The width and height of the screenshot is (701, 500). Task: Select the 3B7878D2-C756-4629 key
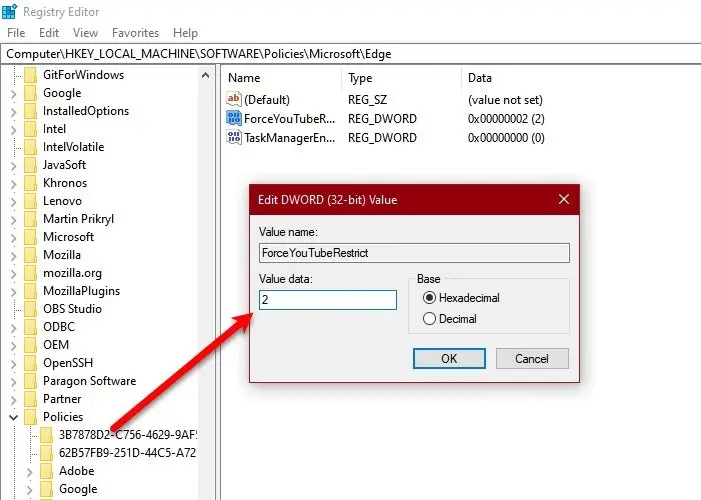point(128,435)
